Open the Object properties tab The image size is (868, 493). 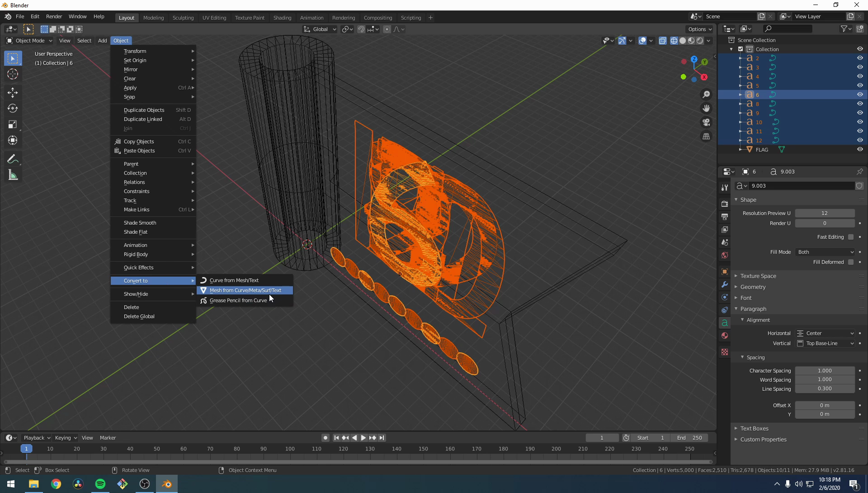(725, 272)
